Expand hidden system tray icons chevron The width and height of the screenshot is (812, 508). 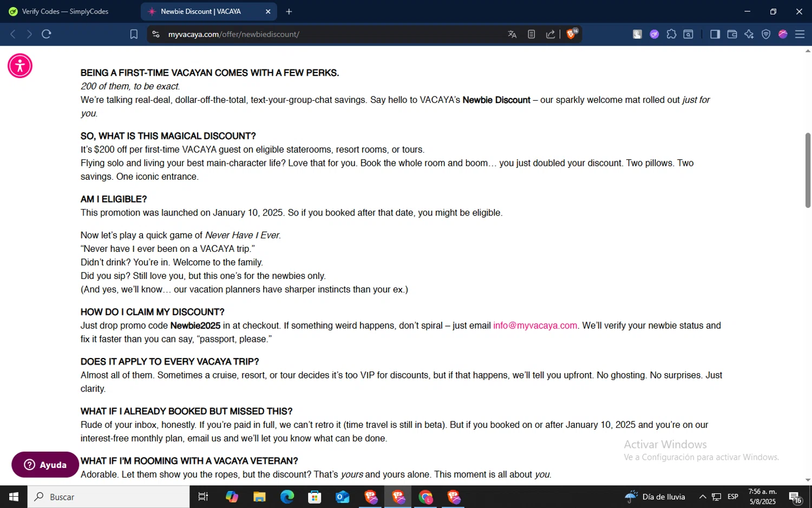[702, 497]
